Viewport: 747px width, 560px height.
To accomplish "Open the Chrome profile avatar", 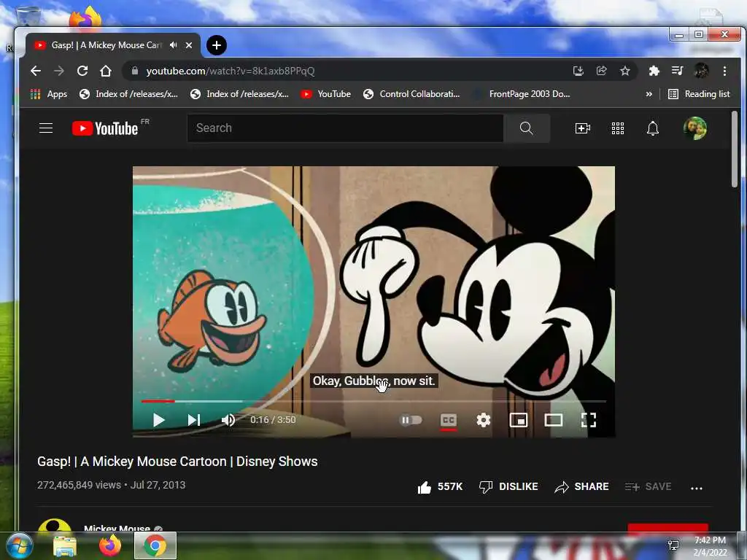I will [x=701, y=71].
